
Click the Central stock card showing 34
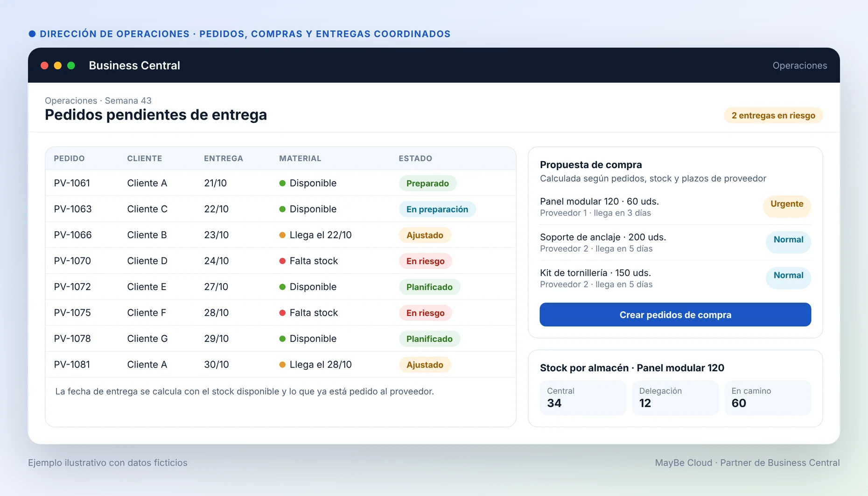point(583,398)
